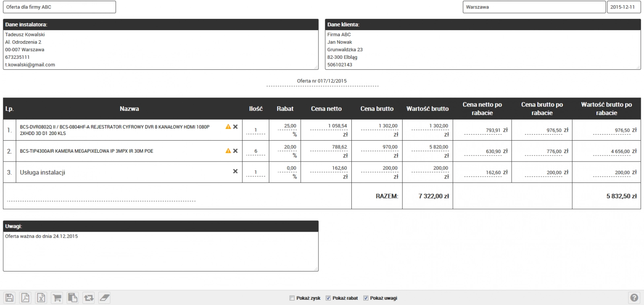Enable the Pokaż zysk checkbox
644x305 pixels.
click(x=292, y=298)
